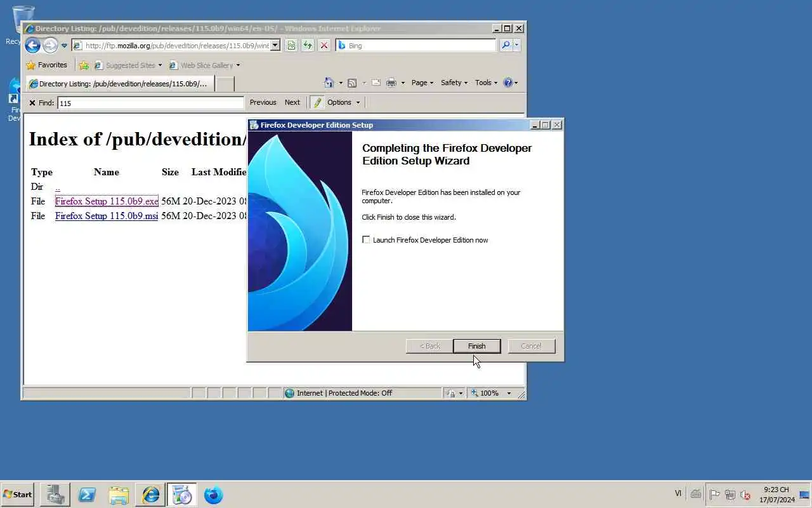The image size is (812, 508).
Task: Open the Favorites star button
Action: coord(46,65)
